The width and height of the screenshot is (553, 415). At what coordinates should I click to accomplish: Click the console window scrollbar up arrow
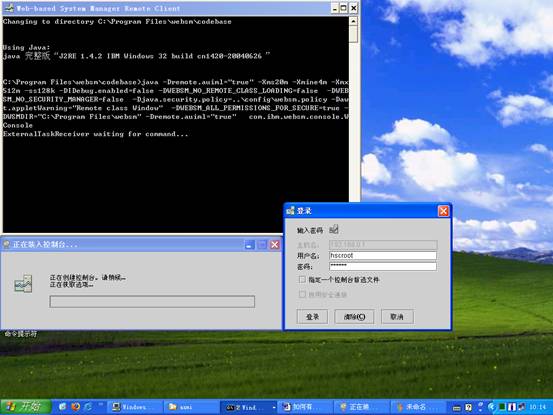tap(353, 21)
